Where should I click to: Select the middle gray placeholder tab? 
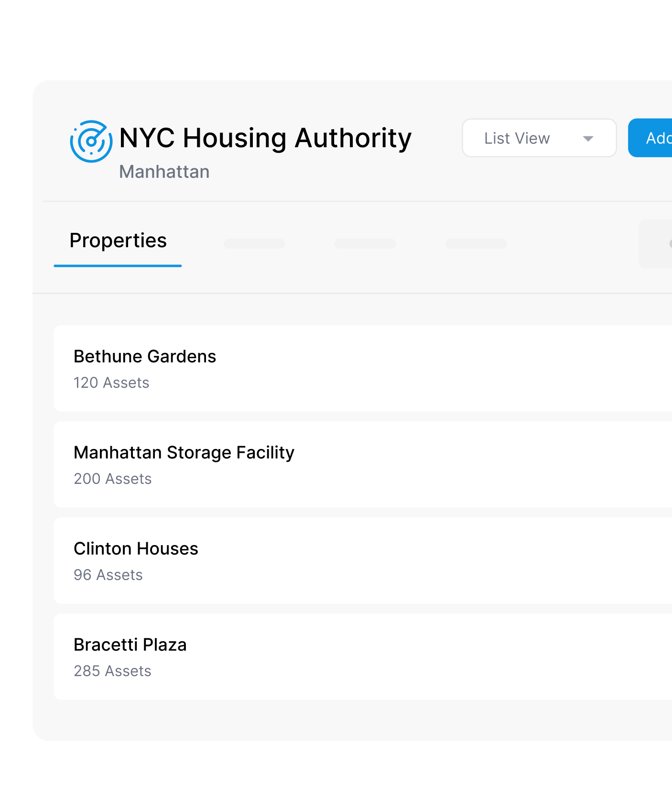click(x=365, y=243)
